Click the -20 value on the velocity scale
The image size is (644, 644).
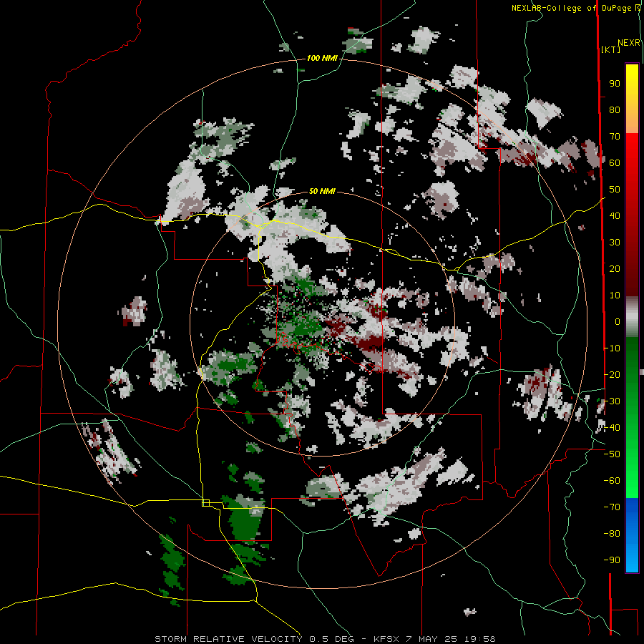click(612, 375)
